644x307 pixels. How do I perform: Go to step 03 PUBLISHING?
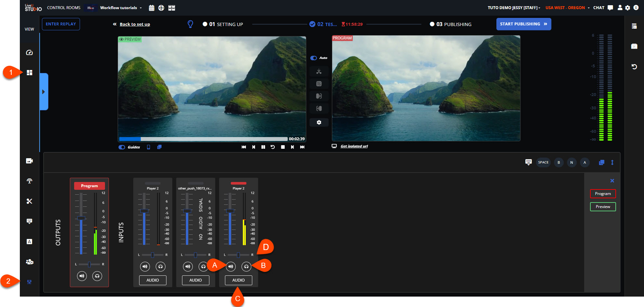pyautogui.click(x=451, y=24)
